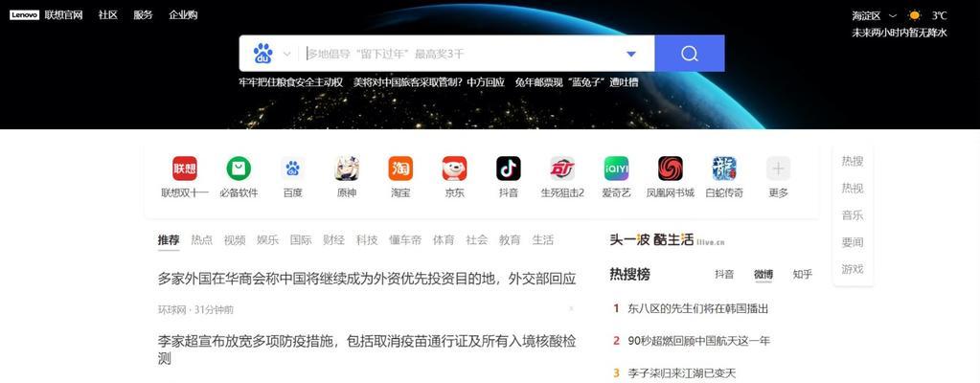Open the 凤凰网书城 shortcut icon
This screenshot has width=980, height=383.
(x=670, y=169)
